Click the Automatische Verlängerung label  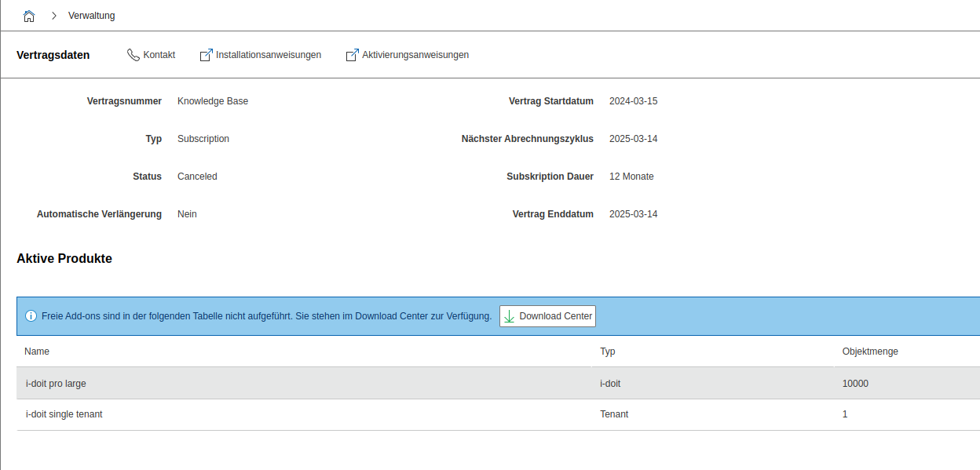pos(99,214)
